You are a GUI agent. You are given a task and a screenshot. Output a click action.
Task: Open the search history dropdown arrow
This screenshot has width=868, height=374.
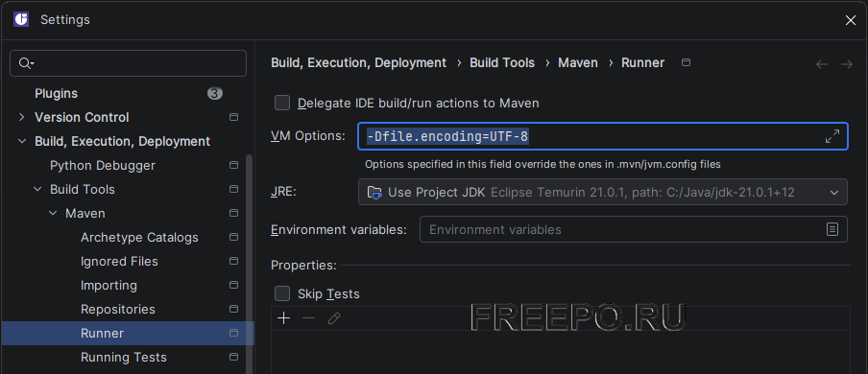(x=32, y=64)
